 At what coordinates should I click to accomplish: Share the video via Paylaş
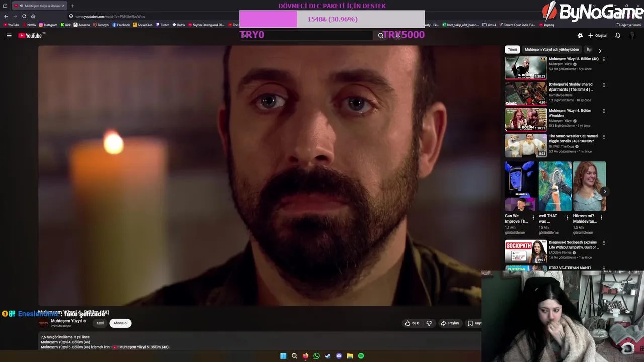tap(450, 323)
